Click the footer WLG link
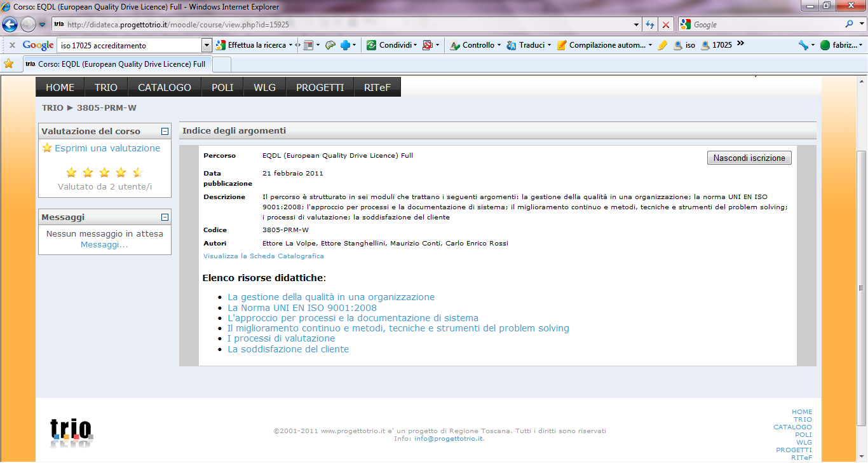This screenshot has width=868, height=463. pos(804,443)
